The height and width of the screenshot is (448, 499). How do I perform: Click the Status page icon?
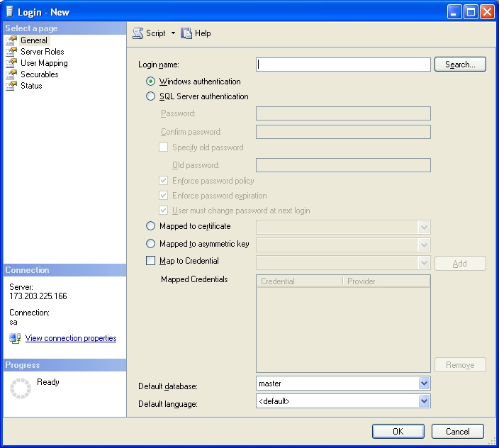tap(11, 86)
